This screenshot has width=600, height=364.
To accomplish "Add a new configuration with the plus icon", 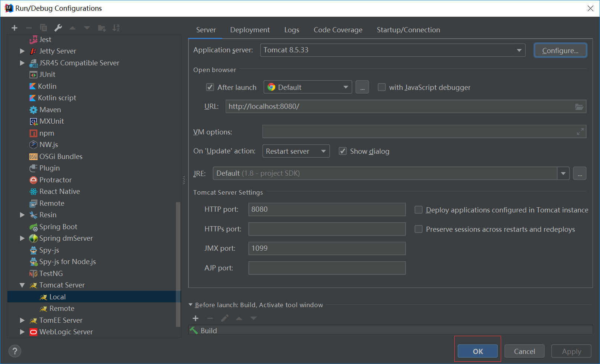I will [14, 28].
